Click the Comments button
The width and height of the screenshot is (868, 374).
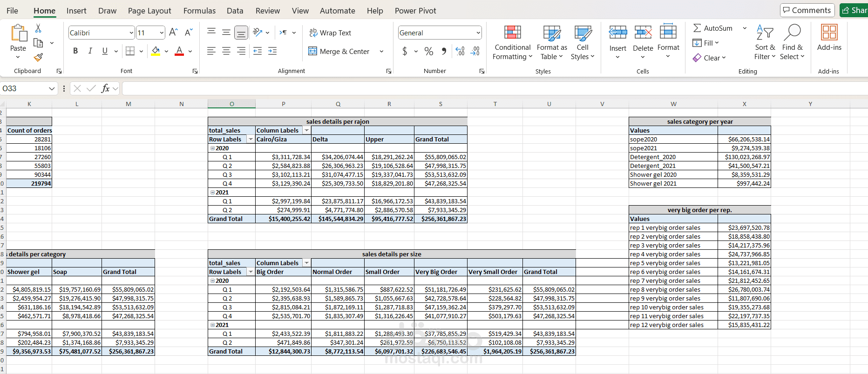[807, 10]
